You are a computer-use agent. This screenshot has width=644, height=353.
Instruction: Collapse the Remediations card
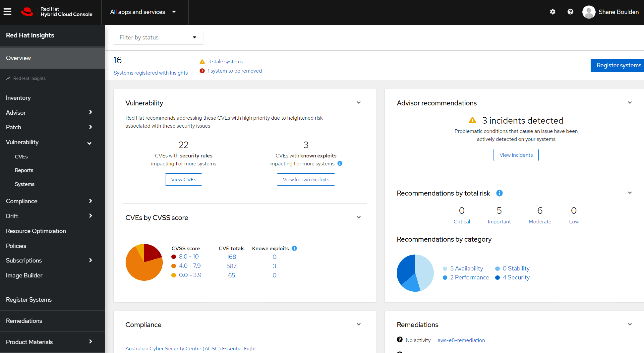click(x=630, y=324)
